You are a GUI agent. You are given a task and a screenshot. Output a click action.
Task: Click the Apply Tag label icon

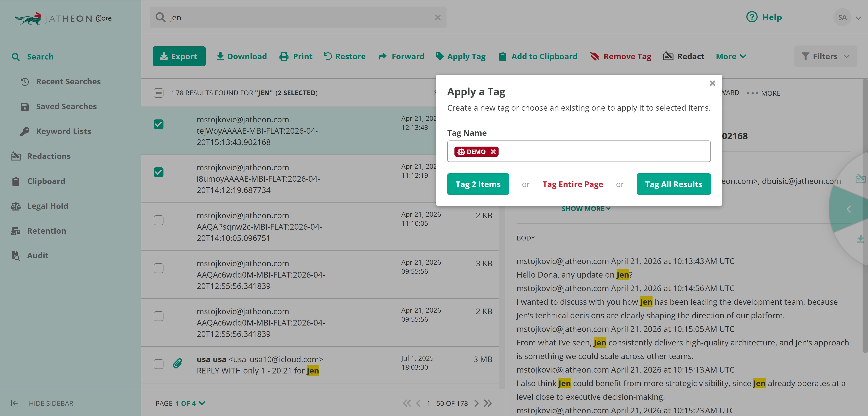click(x=440, y=56)
